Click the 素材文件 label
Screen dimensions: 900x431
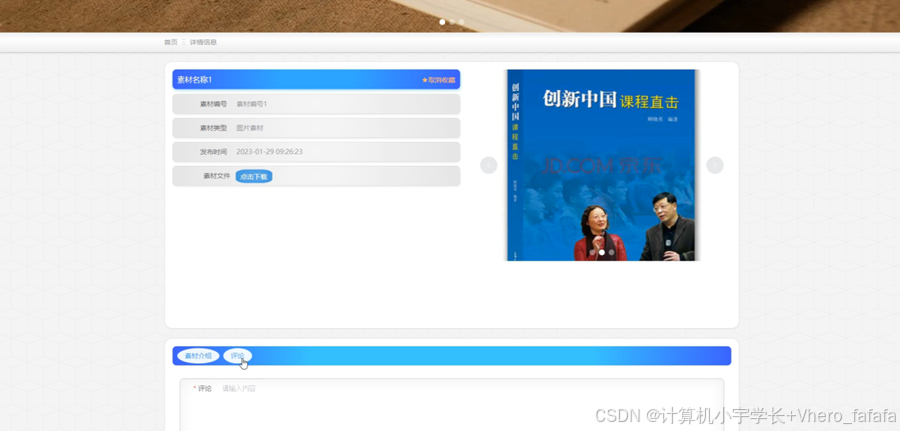pos(216,176)
